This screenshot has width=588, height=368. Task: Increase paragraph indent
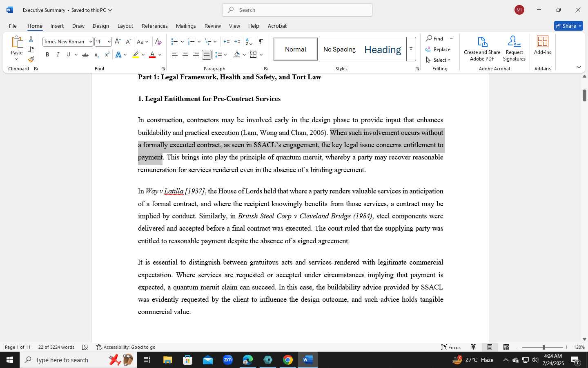pos(237,42)
